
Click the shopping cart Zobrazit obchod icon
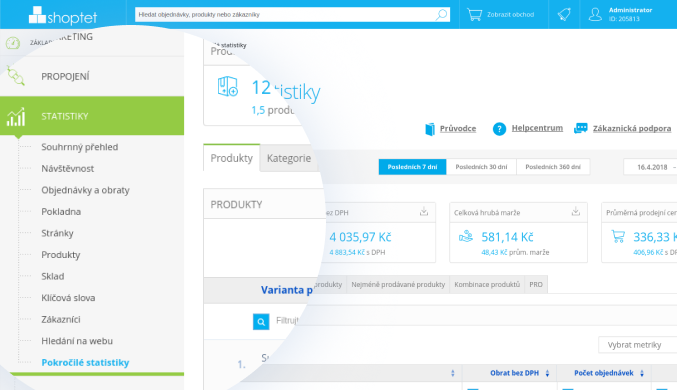click(475, 15)
